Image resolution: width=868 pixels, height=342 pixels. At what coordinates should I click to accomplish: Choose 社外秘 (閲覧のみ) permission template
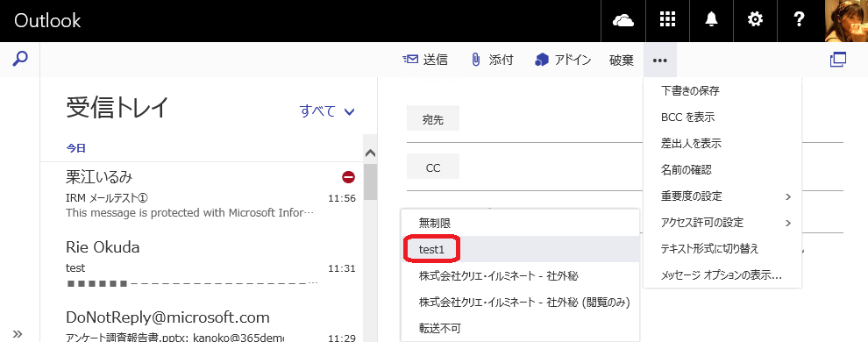click(520, 303)
